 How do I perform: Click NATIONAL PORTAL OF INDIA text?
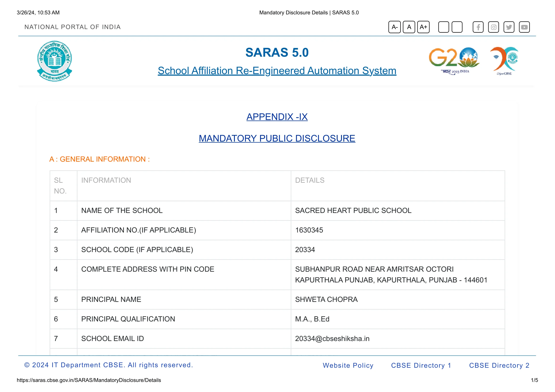[x=73, y=27]
